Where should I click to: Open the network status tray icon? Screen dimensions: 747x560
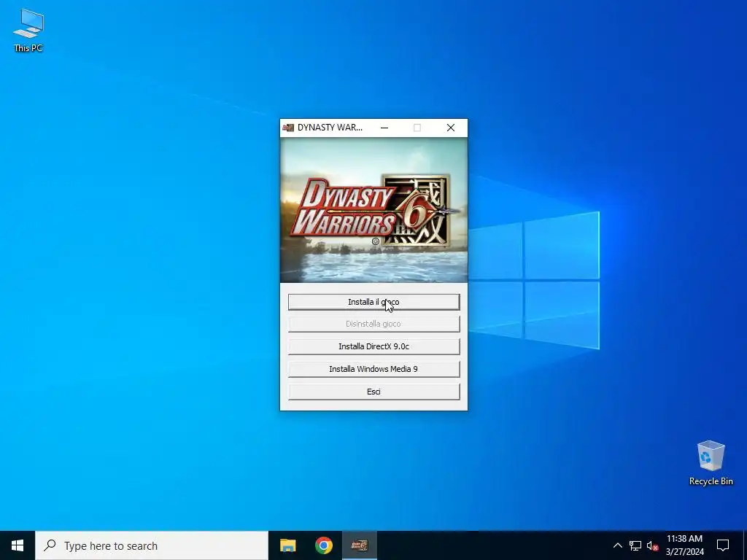pyautogui.click(x=635, y=545)
